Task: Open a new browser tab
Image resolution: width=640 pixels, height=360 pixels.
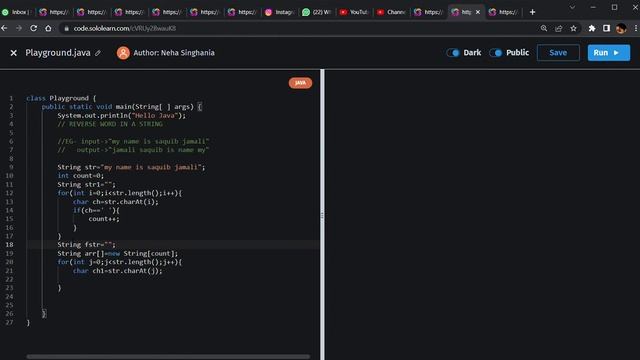Action: click(532, 12)
